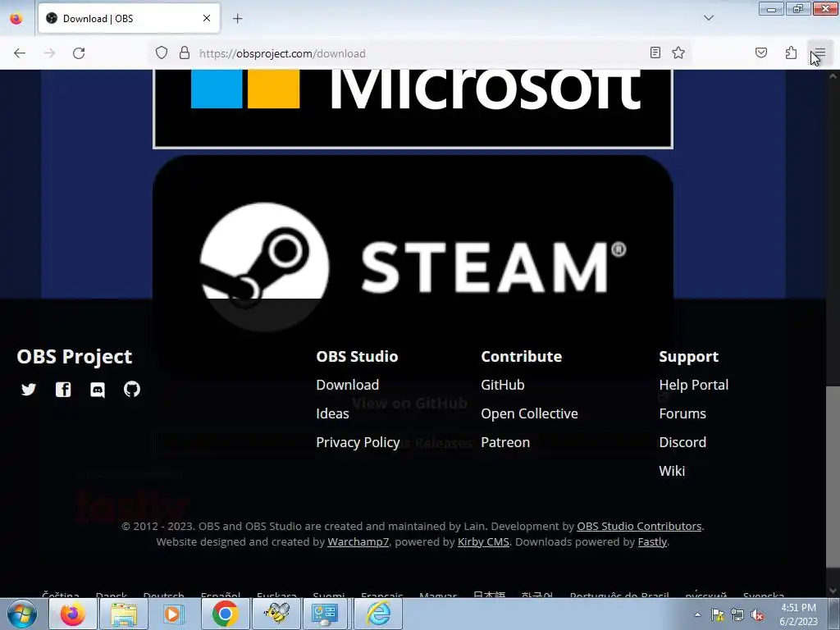Launch Google Chrome from taskbar

click(225, 614)
